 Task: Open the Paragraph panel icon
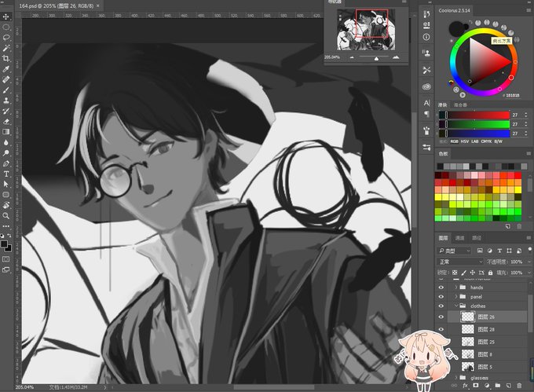pos(426,113)
